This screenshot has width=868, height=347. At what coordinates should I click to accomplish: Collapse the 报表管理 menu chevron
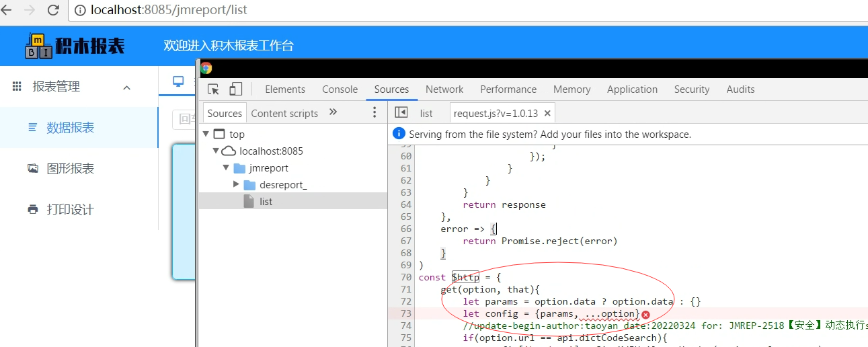click(x=126, y=87)
